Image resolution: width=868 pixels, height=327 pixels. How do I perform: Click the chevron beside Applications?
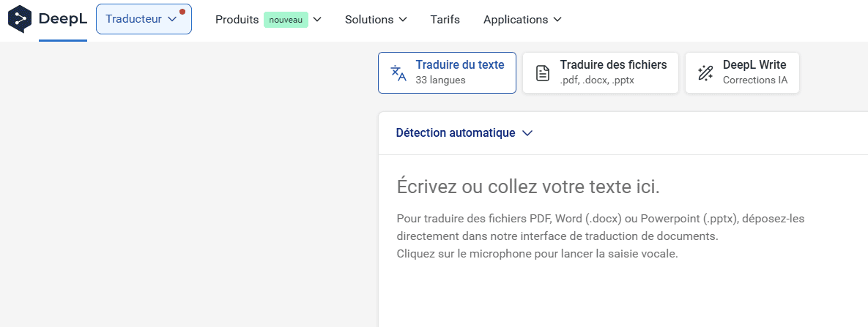557,19
